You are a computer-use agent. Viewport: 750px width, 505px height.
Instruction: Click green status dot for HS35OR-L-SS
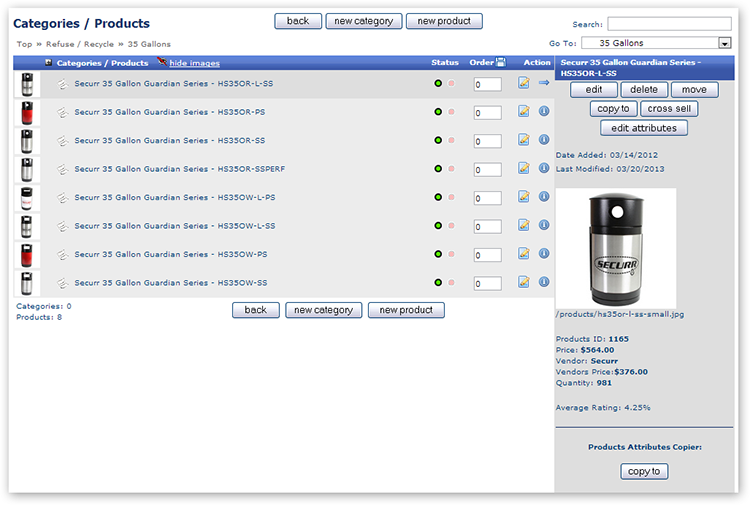[438, 83]
